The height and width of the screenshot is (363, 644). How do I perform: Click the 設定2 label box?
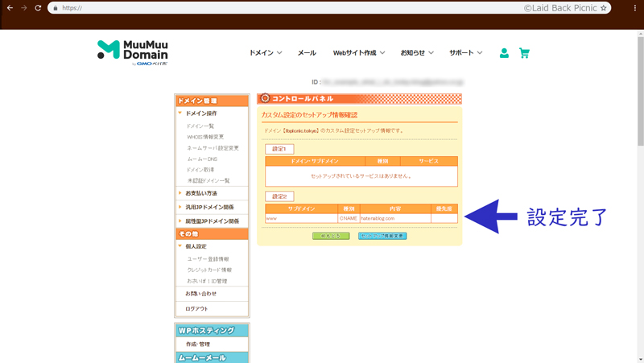(279, 196)
